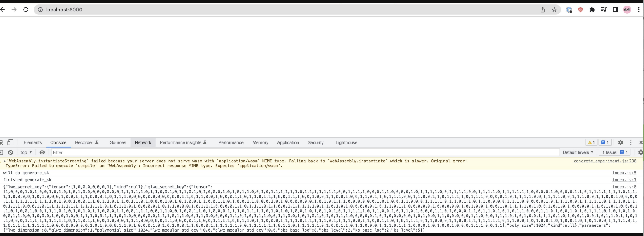Select the 'finished generate_sk' log line
Image resolution: width=644 pixels, height=236 pixels.
tap(27, 180)
